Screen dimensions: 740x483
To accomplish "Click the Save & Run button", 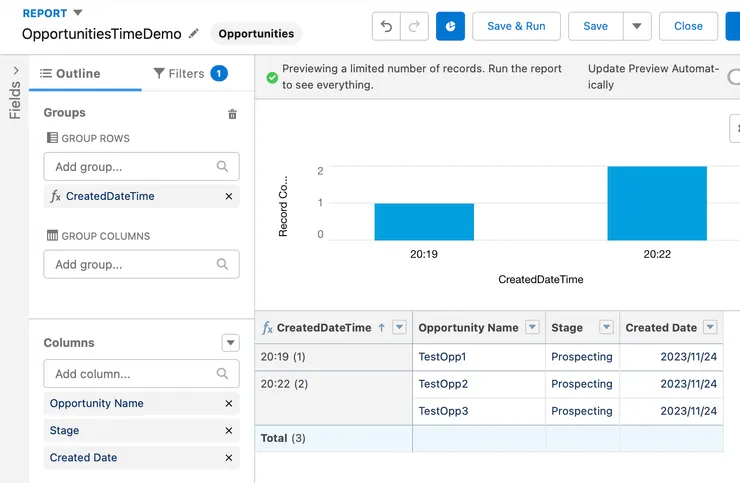I will click(516, 27).
